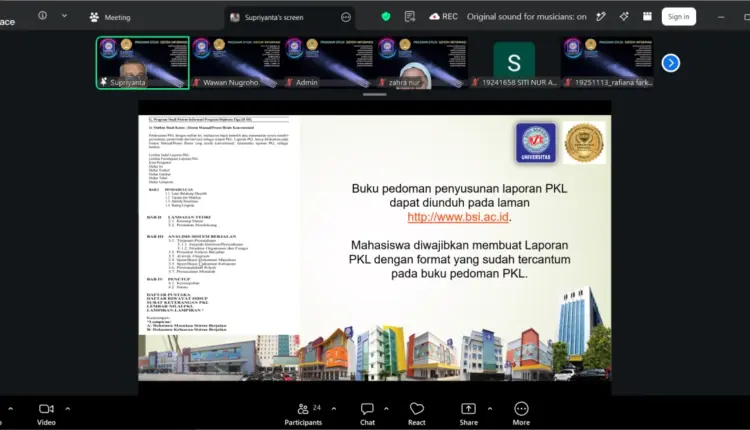Click 'Buku pedoman penyusunan laporan PKL' text
The height and width of the screenshot is (430, 750).
coord(459,188)
